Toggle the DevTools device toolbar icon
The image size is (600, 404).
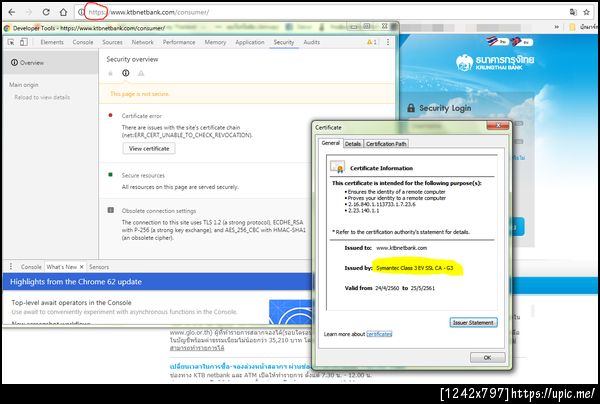tap(24, 42)
